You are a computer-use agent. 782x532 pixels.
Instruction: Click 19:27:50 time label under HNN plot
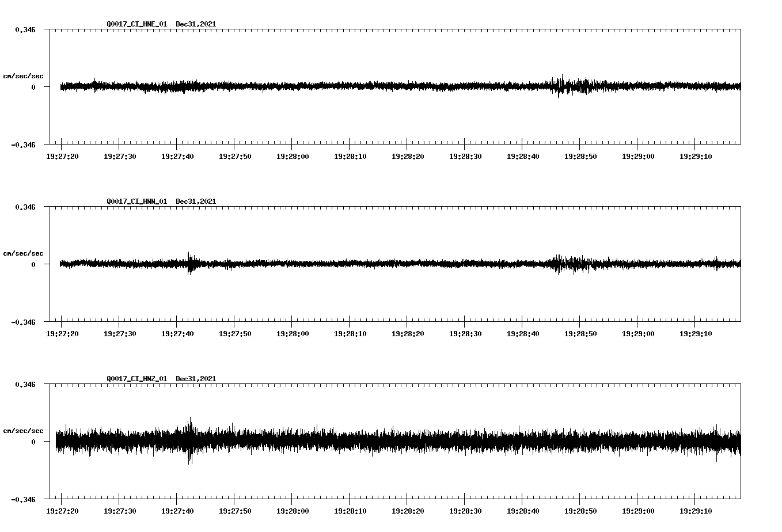click(x=235, y=334)
